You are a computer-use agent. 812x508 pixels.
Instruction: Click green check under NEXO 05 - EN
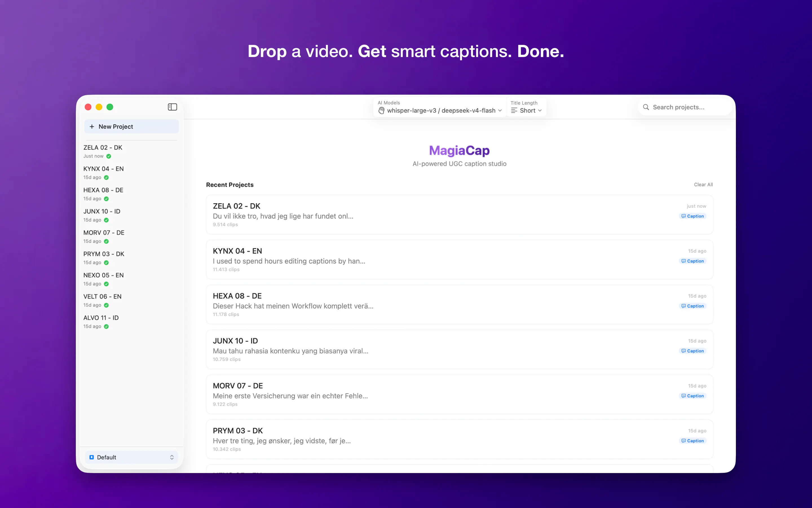(106, 284)
